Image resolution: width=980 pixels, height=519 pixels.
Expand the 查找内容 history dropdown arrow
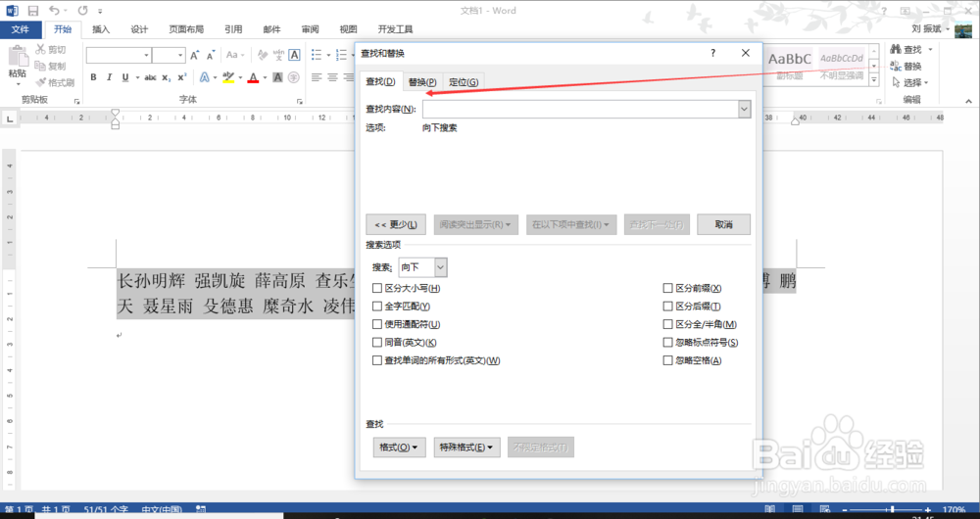pyautogui.click(x=744, y=109)
